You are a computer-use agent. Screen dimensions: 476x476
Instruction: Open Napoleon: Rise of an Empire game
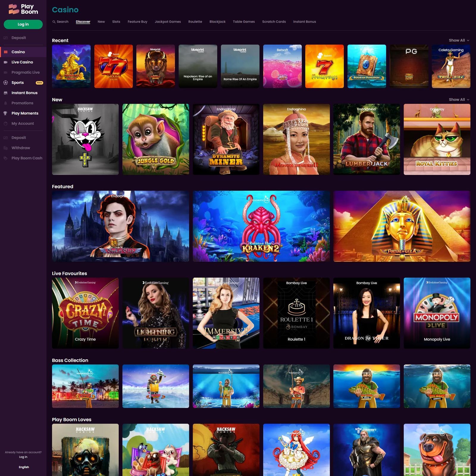pyautogui.click(x=198, y=66)
